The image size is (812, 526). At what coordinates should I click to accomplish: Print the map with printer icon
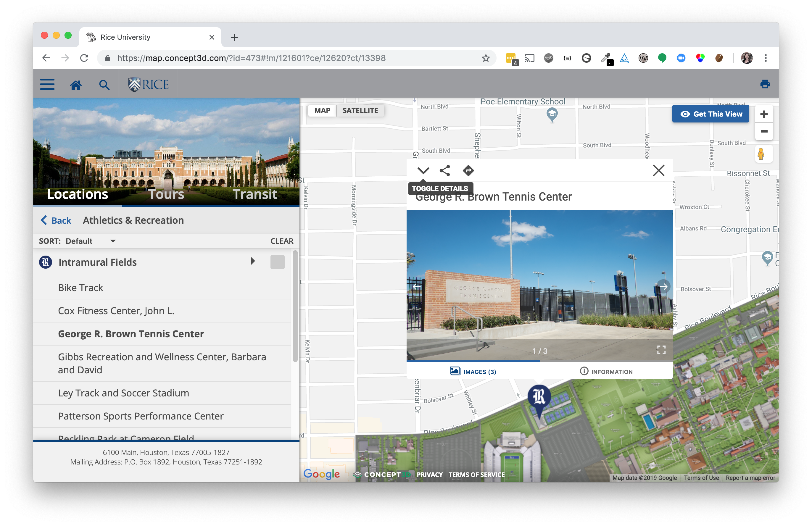[765, 84]
